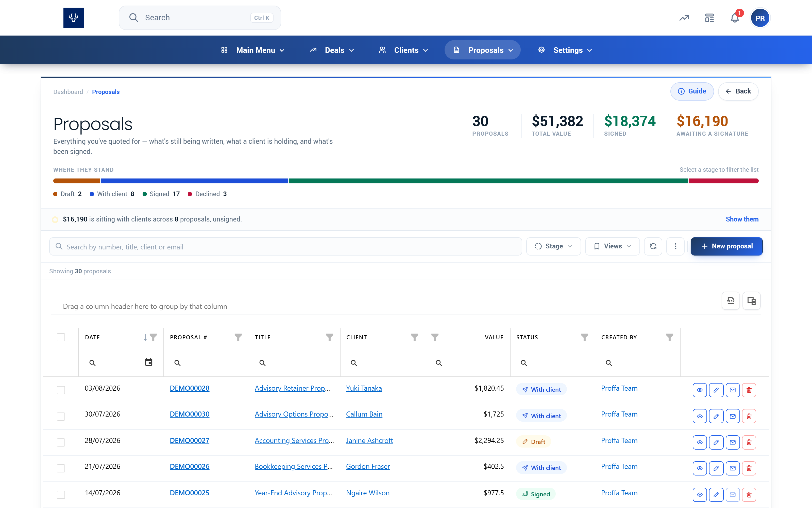Open the column chooser icon
This screenshot has width=812, height=508.
(x=752, y=301)
